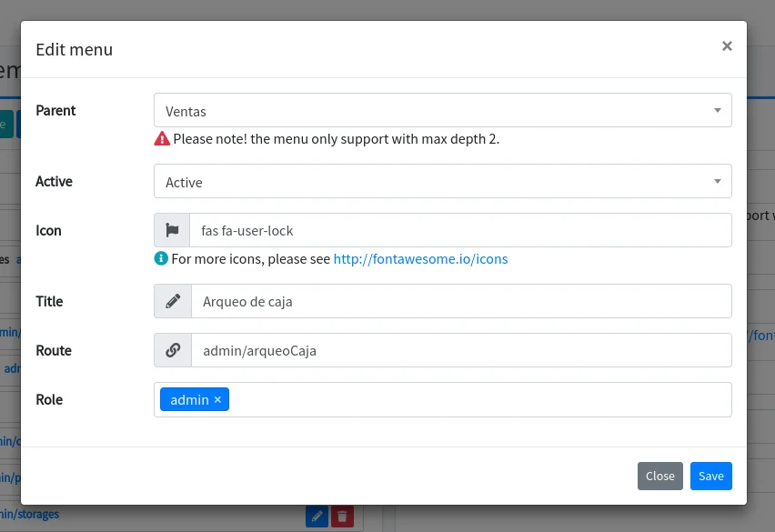This screenshot has height=532, width=775.
Task: Open the fontawesome.io/icons link
Action: coord(420,259)
